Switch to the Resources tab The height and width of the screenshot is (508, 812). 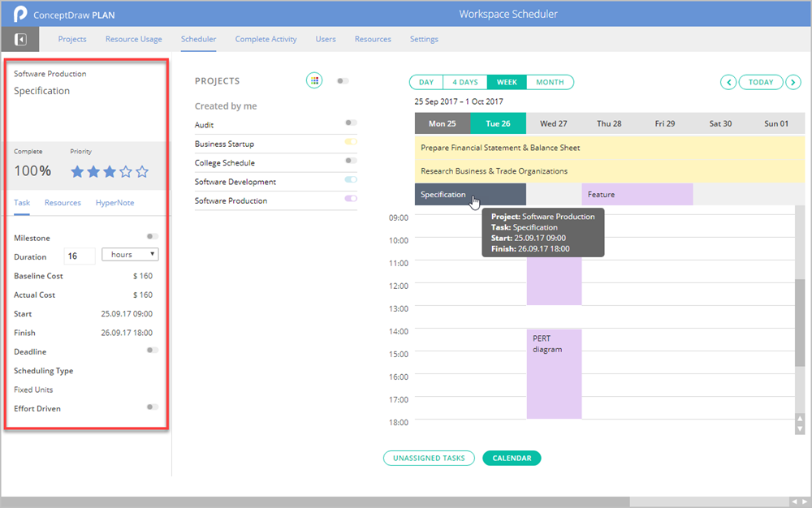[x=63, y=202]
